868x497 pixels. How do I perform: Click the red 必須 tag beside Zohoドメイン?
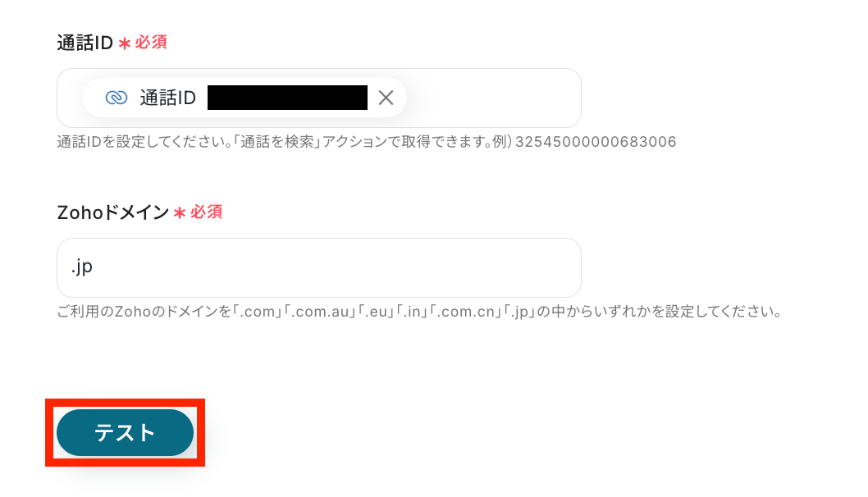[207, 212]
